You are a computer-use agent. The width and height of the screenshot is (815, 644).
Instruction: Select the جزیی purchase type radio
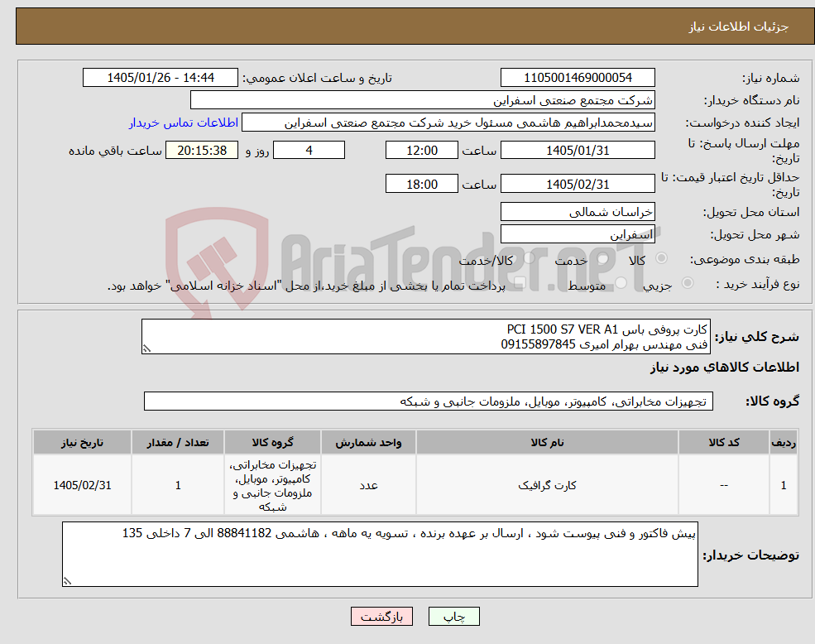(687, 282)
